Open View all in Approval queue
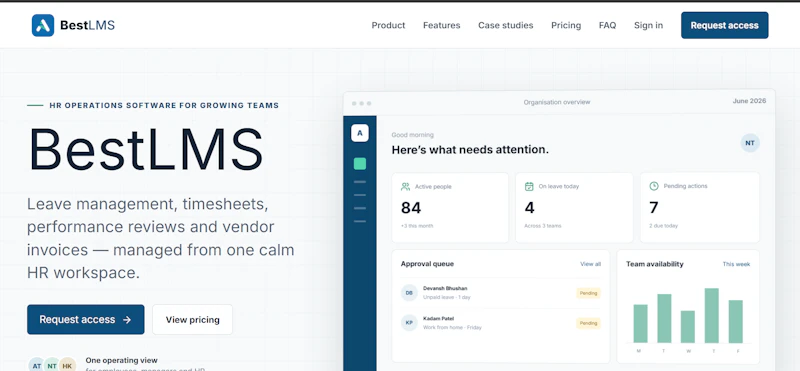 click(590, 264)
